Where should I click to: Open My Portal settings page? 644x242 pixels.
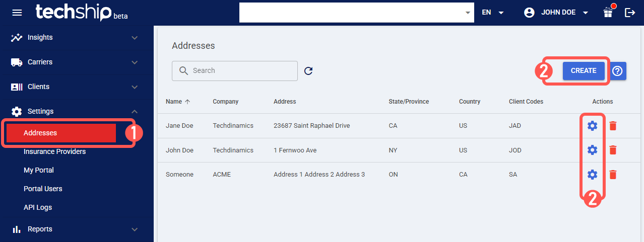(x=39, y=170)
